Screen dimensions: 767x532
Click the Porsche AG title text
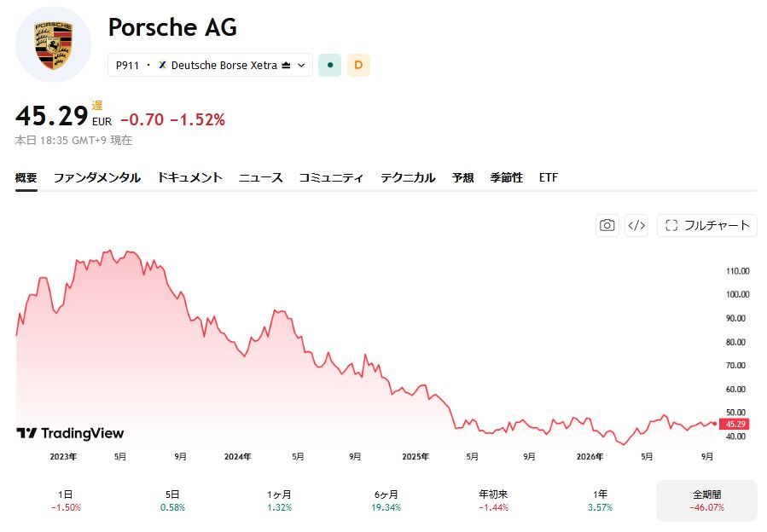point(172,27)
